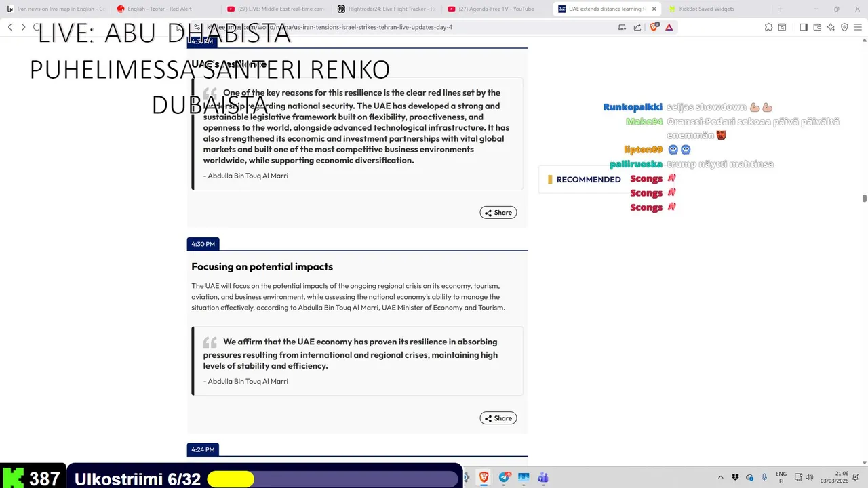Screen dimensions: 868x488
Task: Click the microphone tray icon
Action: pyautogui.click(x=764, y=477)
